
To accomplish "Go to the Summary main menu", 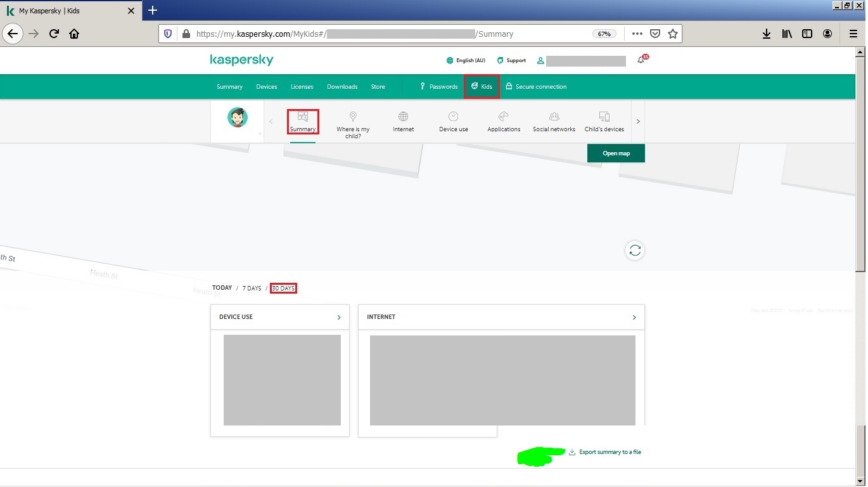I will pos(229,87).
